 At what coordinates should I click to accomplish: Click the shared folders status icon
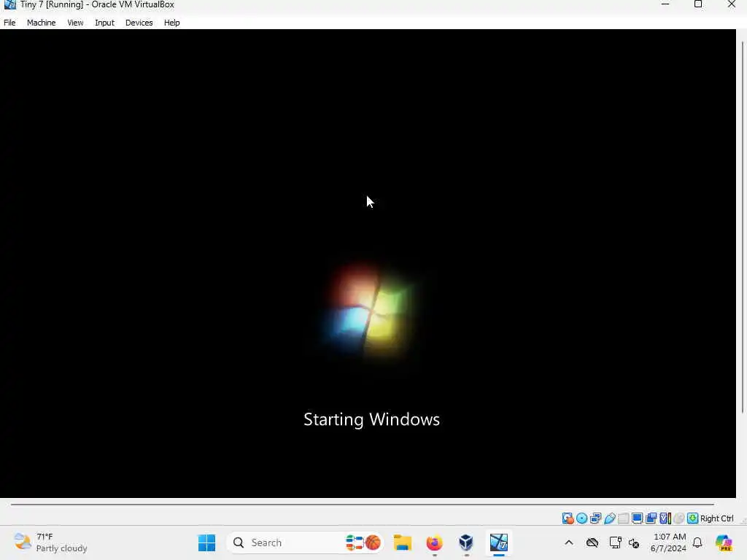[x=623, y=518]
